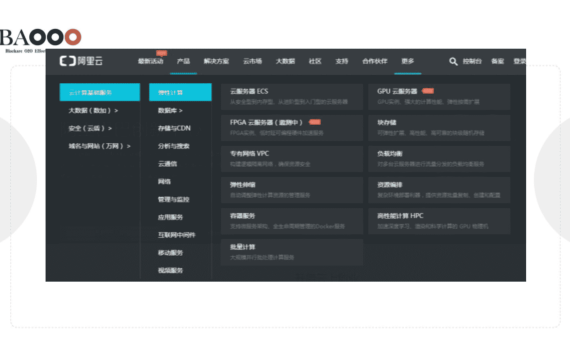Click the 阿里云 logo in header
Image resolution: width=570 pixels, height=360 pixels.
click(81, 61)
